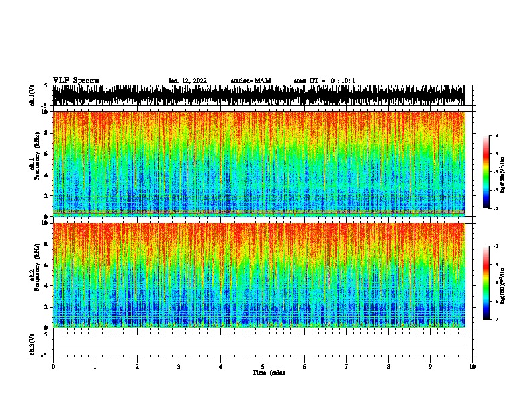The height and width of the screenshot is (411, 532).
Task: Click the "station=MAM" header label
Action: tap(251, 81)
